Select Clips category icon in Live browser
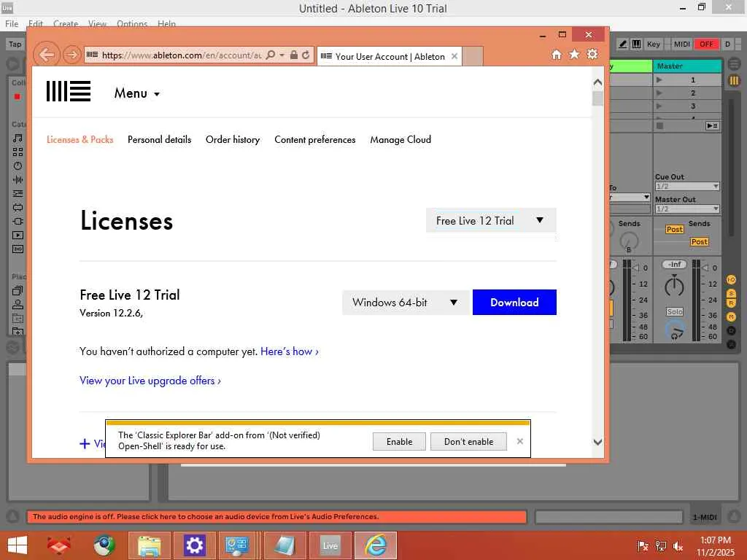This screenshot has width=747, height=560. pos(18,235)
